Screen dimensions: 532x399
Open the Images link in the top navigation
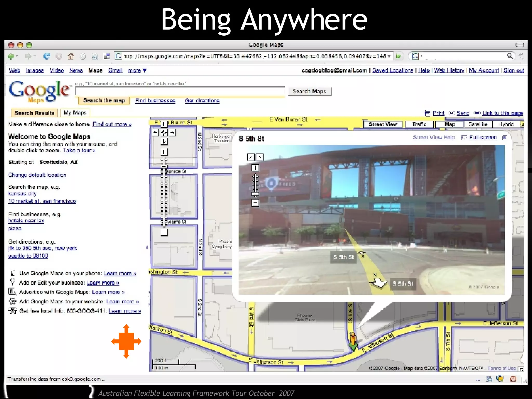click(x=35, y=70)
